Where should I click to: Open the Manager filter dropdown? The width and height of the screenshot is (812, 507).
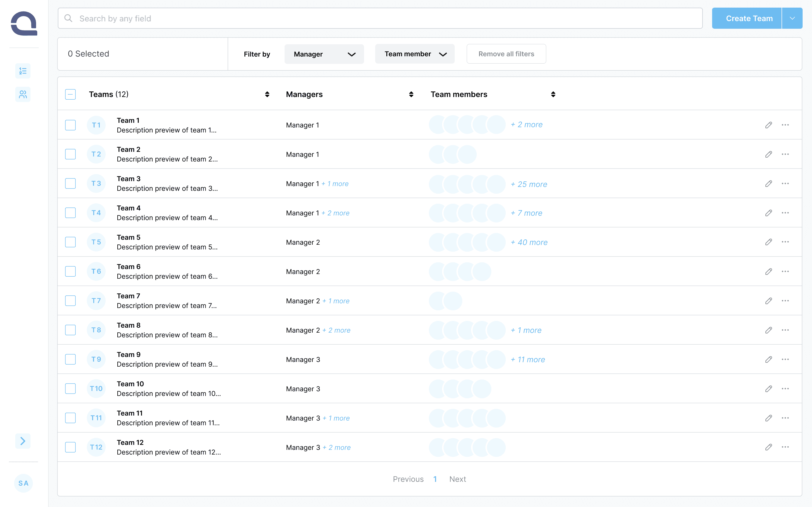pyautogui.click(x=324, y=54)
